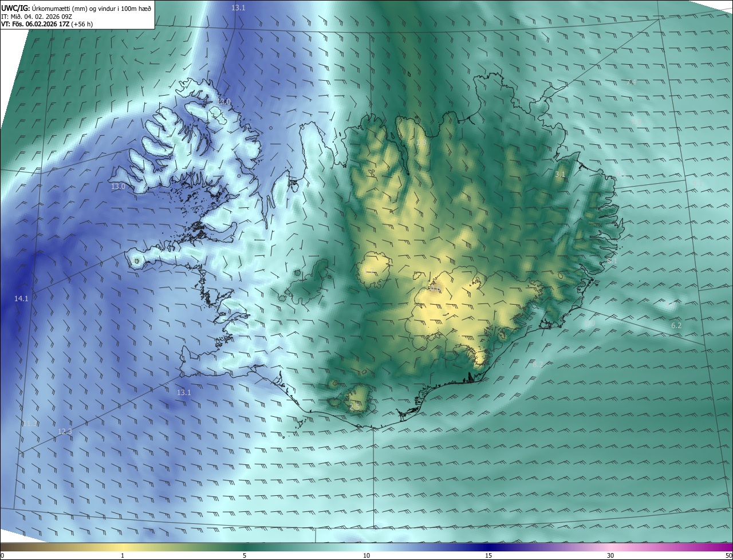Click the color scale tick labeled 5

click(245, 555)
